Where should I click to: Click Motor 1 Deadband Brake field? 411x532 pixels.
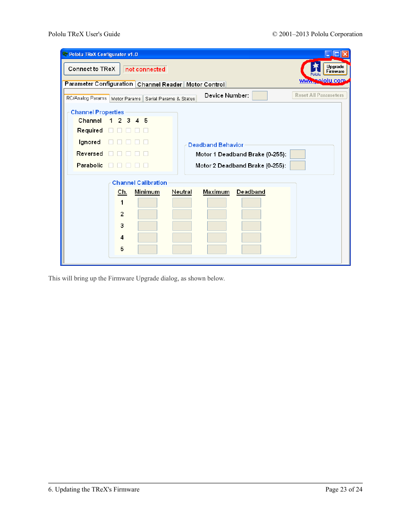click(x=298, y=154)
